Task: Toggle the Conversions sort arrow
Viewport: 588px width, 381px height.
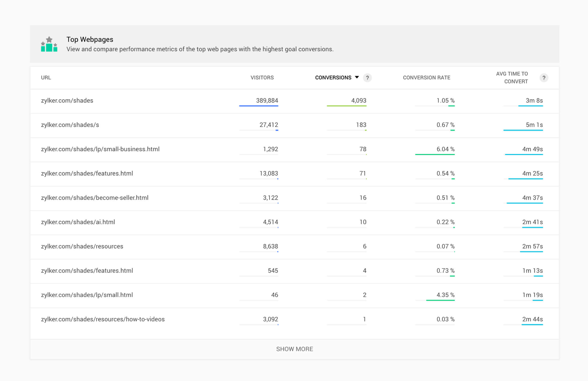Action: (357, 77)
